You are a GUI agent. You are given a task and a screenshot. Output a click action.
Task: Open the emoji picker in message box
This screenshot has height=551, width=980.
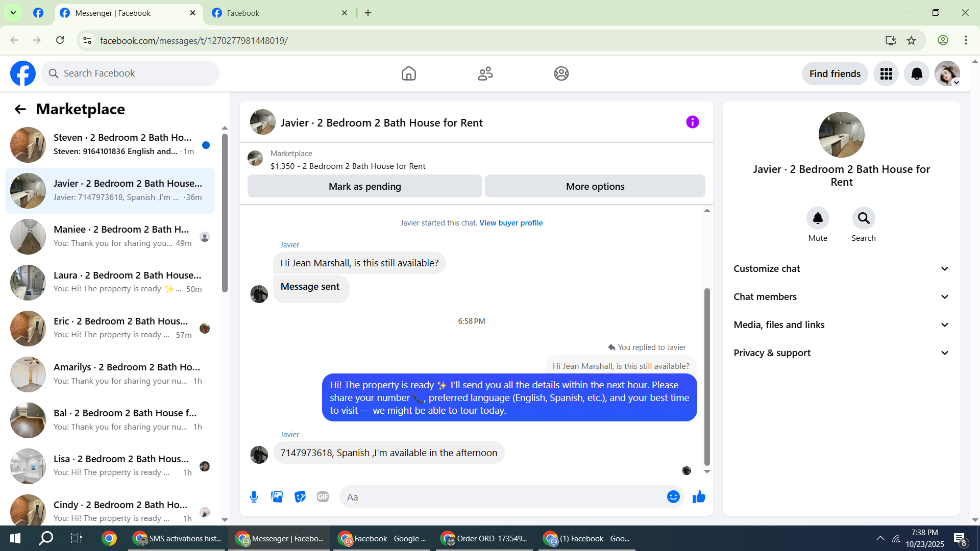coord(673,497)
